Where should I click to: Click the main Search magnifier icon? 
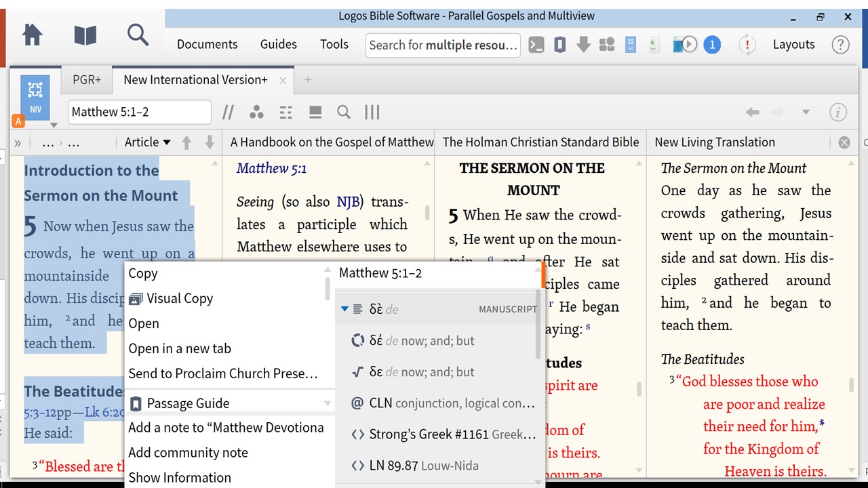(x=138, y=35)
